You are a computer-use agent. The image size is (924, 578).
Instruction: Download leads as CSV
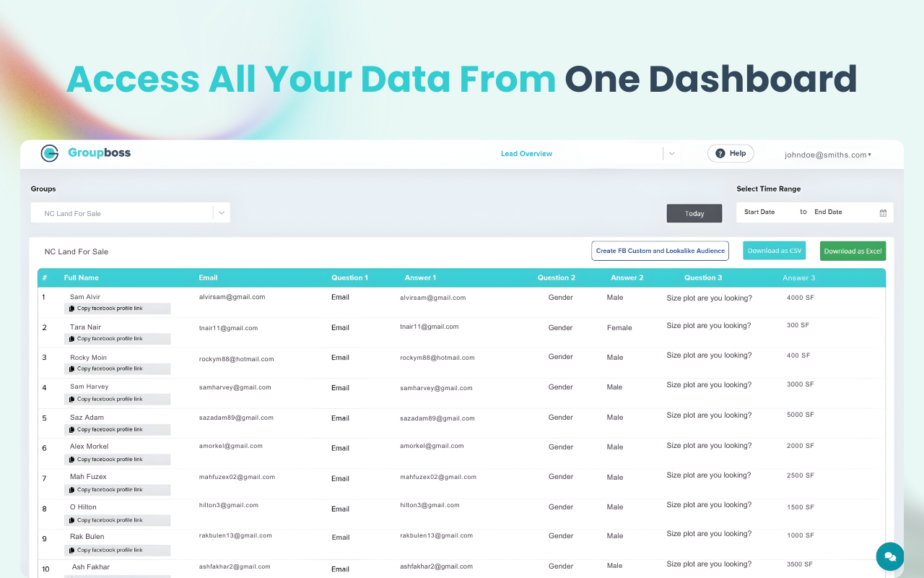(774, 251)
